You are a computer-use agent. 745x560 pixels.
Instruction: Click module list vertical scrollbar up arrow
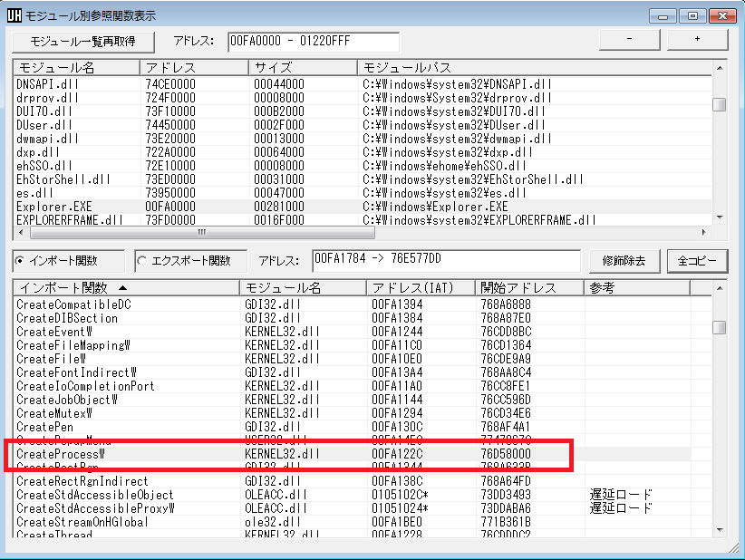pos(720,68)
